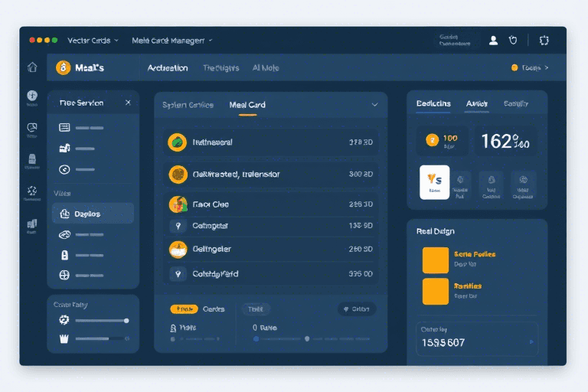Click the crown icon below the gear
This screenshot has height=392, width=588.
(x=64, y=338)
